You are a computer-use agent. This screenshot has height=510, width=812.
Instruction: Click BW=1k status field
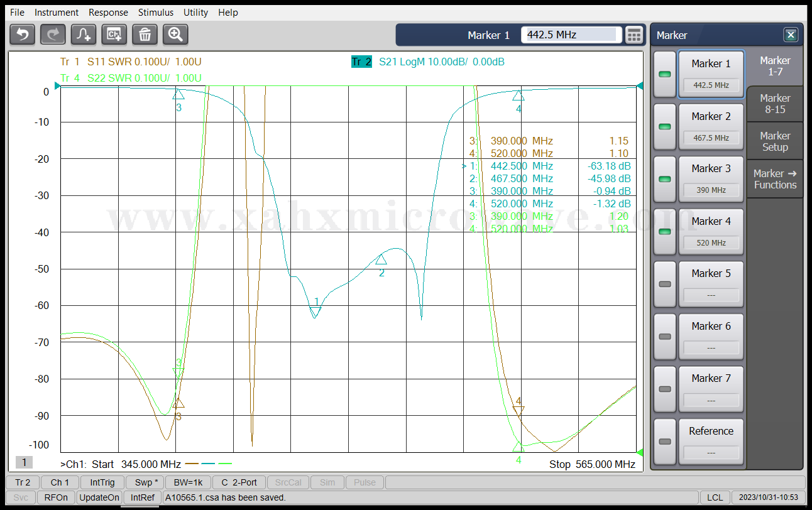click(x=189, y=482)
